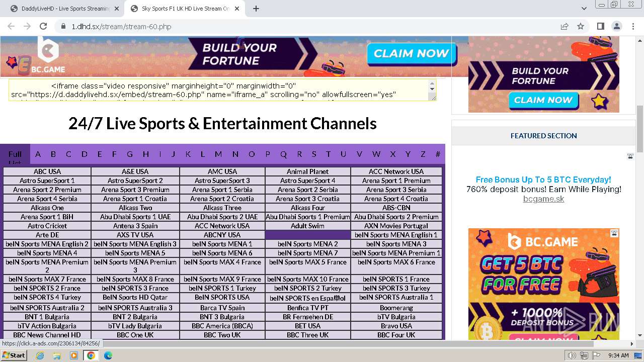Open beIN SPORTS USA channel
The image size is (644, 362).
pos(222,297)
